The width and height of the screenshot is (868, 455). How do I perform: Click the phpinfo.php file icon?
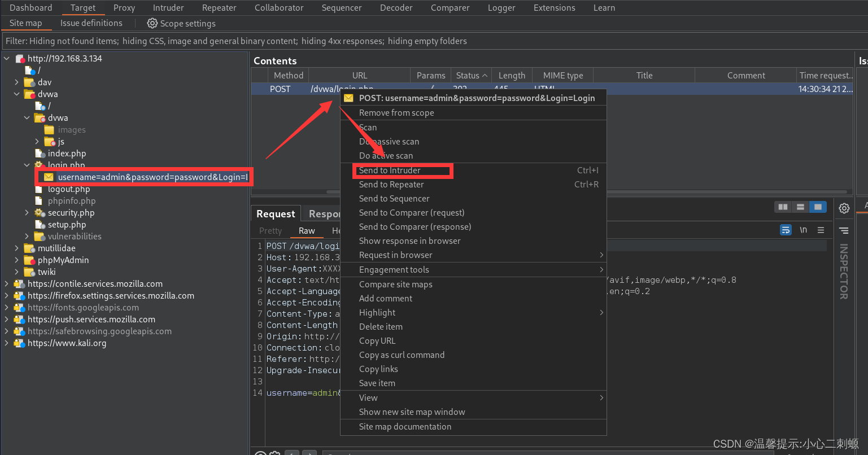[39, 201]
